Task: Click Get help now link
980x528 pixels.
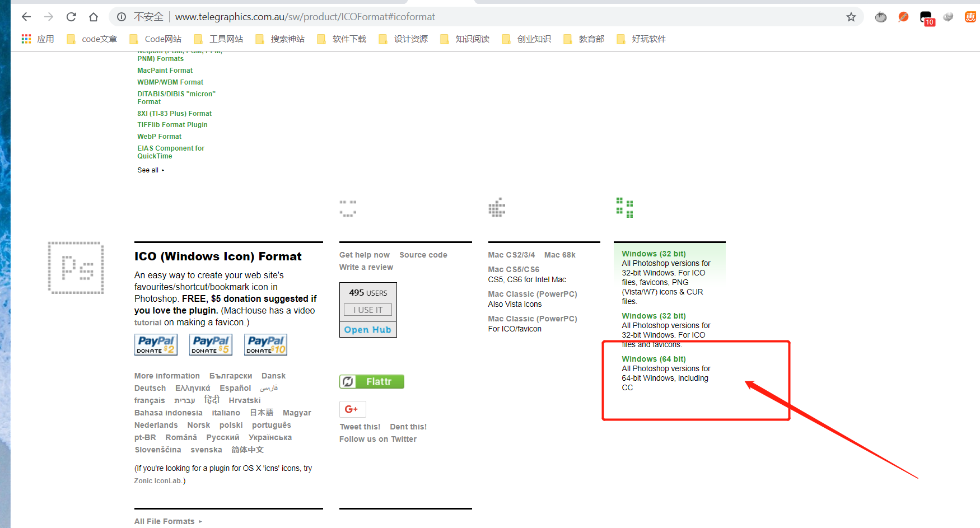Action: [364, 255]
